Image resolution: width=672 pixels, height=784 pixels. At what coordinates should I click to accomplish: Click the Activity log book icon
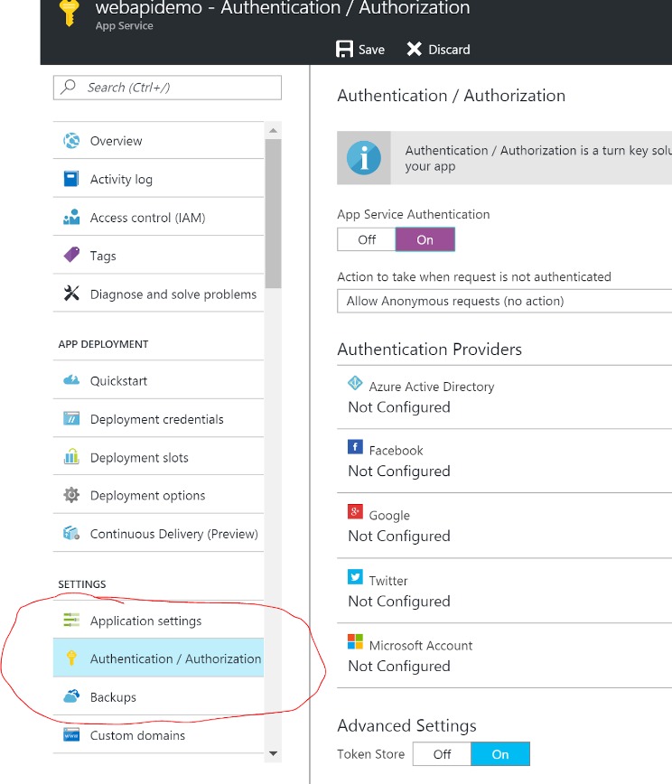tap(71, 179)
